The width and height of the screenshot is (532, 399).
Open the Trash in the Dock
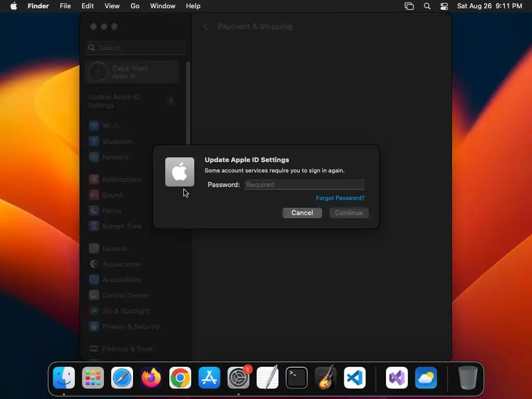[x=468, y=378]
